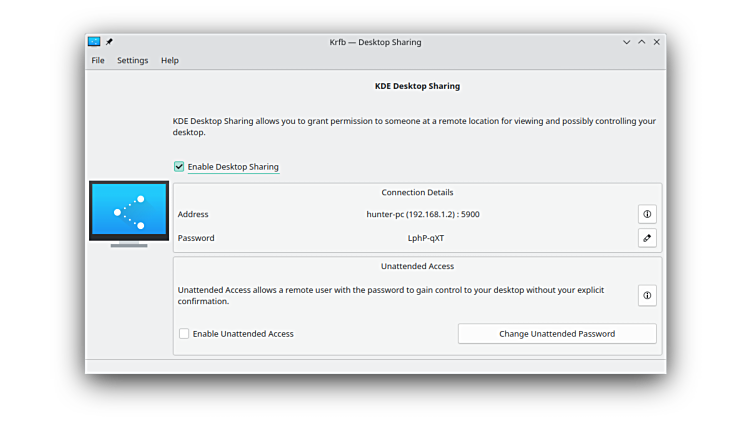Click the LphP-qXT password text
This screenshot has height=423, width=752.
425,238
